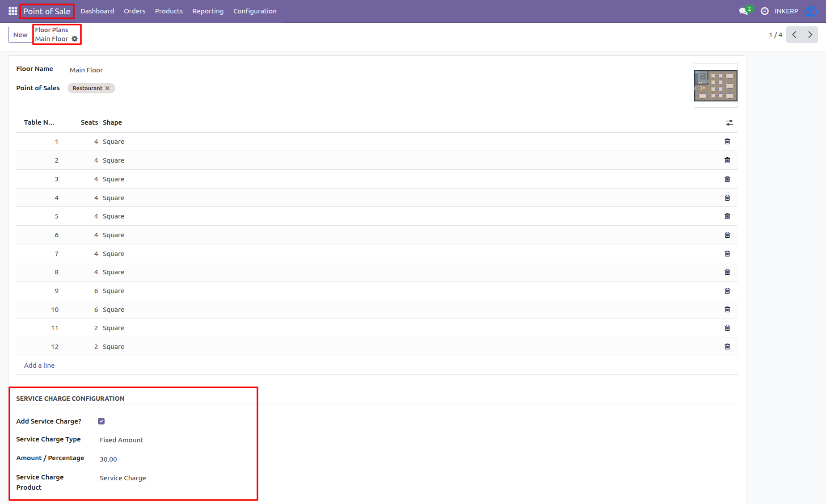
Task: Sort by Seats column header
Action: (89, 122)
